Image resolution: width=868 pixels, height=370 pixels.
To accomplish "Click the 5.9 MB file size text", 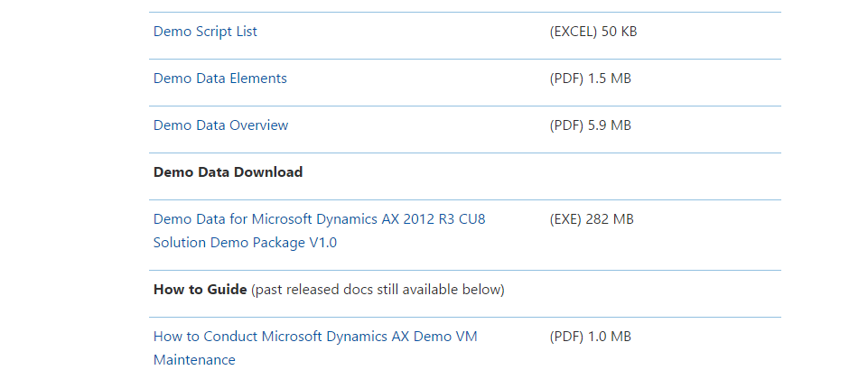I will click(610, 125).
